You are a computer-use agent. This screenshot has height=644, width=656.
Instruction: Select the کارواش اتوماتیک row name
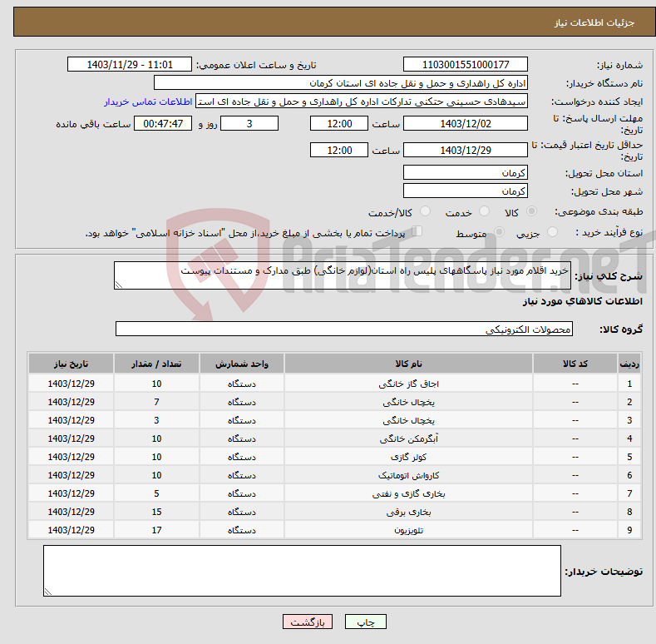(x=408, y=475)
